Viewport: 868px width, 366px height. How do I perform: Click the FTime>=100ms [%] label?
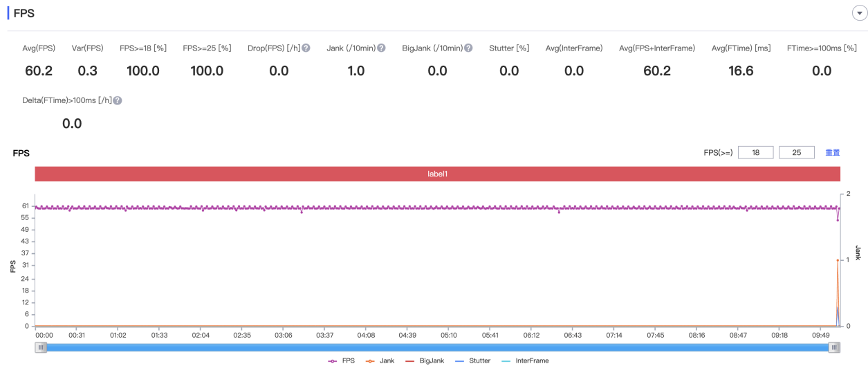point(822,48)
